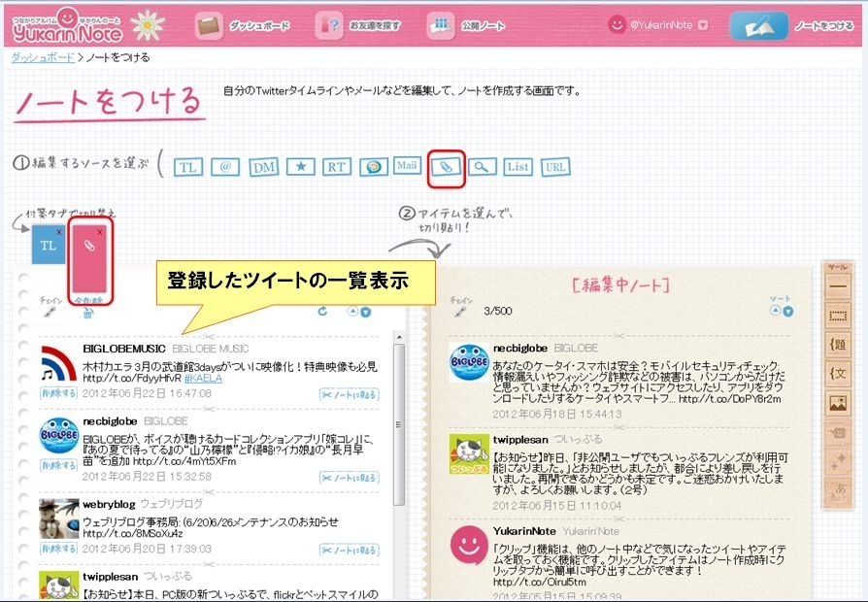The height and width of the screenshot is (602, 868).
Task: Switch to the blue TL sticky tab
Action: click(x=49, y=245)
